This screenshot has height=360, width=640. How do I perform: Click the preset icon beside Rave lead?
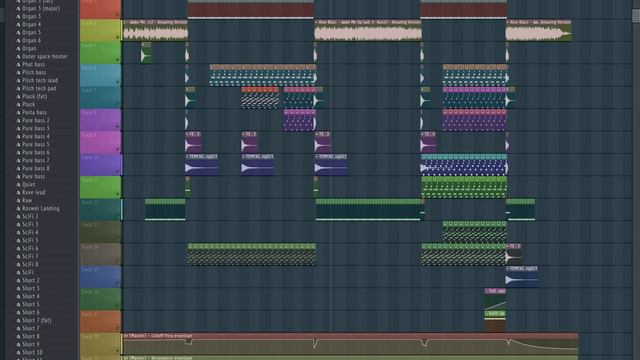tap(18, 193)
